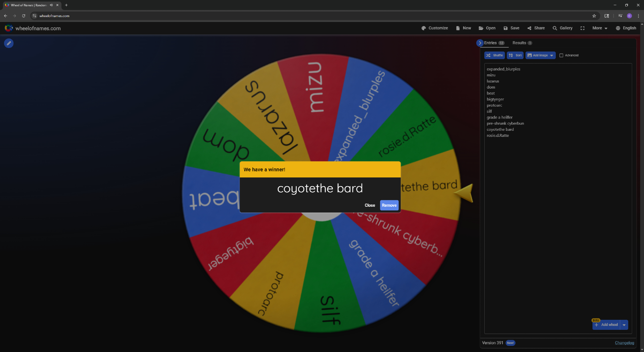This screenshot has height=352, width=644.
Task: Expand the Add wheel dropdown arrow
Action: 624,325
